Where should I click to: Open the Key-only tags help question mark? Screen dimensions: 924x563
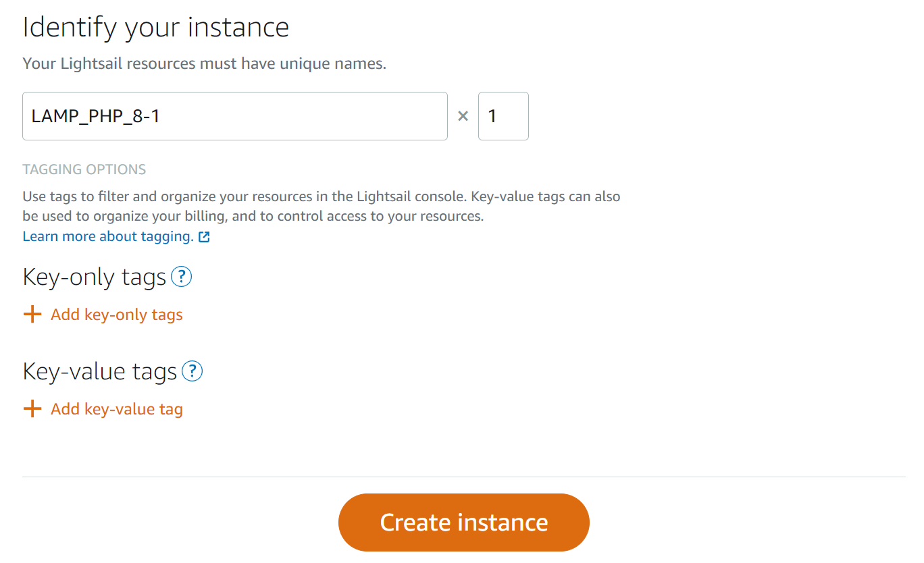182,277
